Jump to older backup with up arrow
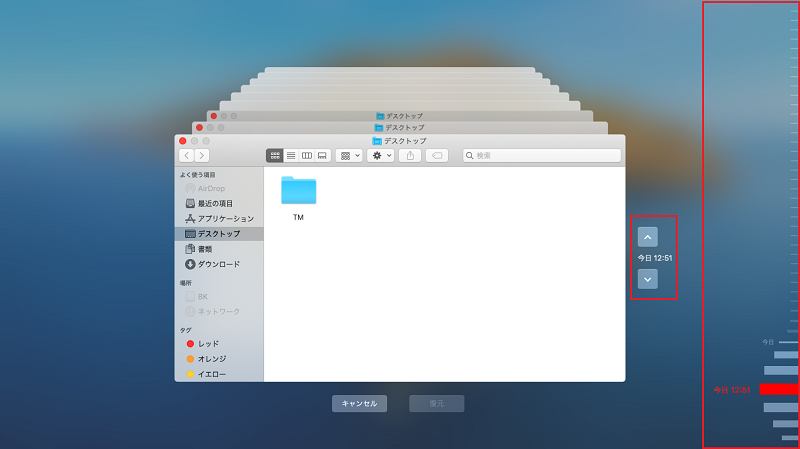Screen dimensions: 800x449 click(647, 237)
